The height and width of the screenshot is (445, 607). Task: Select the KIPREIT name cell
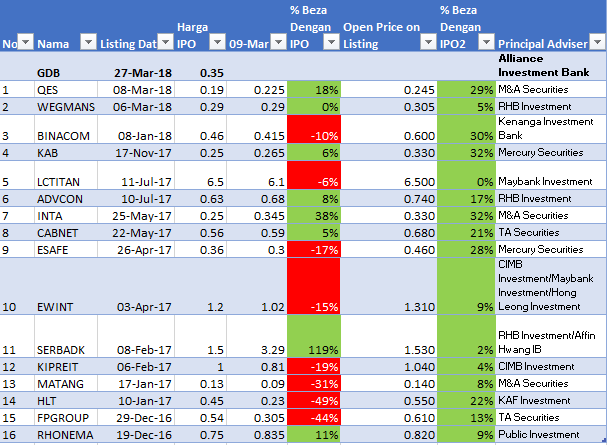[66, 366]
